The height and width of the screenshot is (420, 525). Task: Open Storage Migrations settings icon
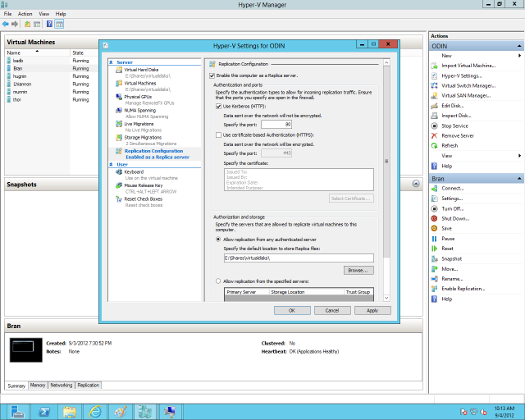tap(118, 138)
